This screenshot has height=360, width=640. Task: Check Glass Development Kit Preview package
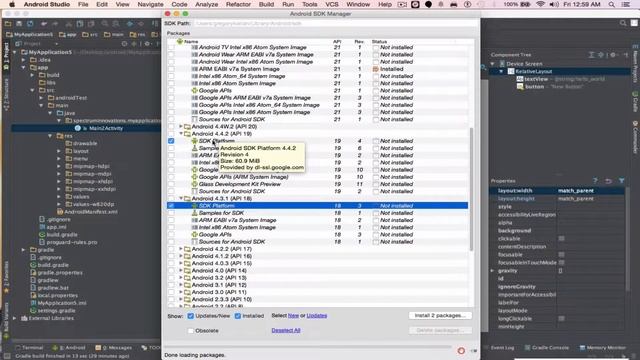pyautogui.click(x=171, y=184)
